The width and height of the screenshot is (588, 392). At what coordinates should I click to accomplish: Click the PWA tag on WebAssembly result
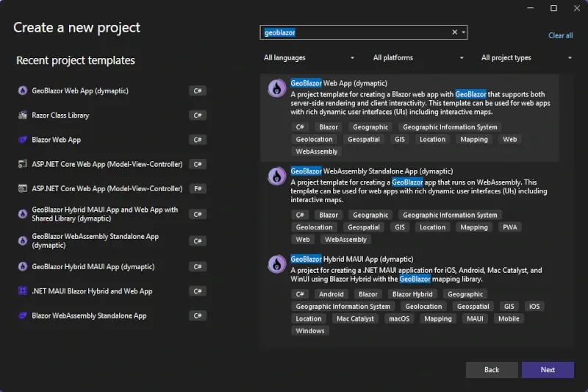tap(509, 227)
